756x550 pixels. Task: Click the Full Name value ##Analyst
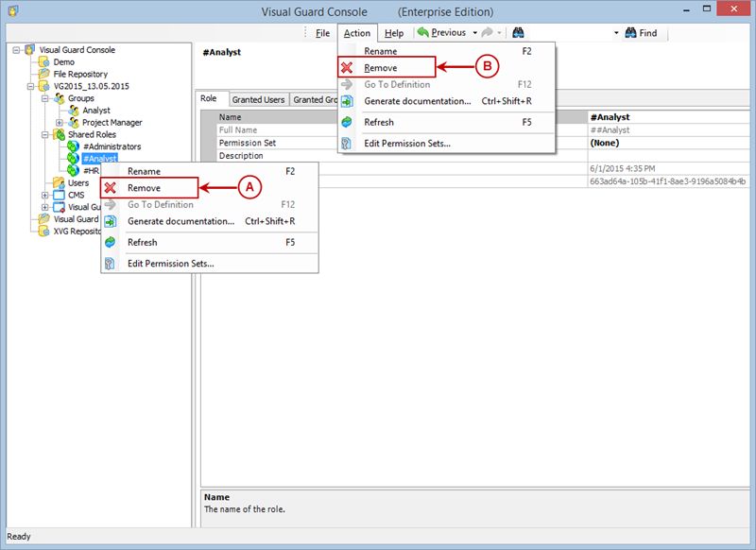point(610,130)
